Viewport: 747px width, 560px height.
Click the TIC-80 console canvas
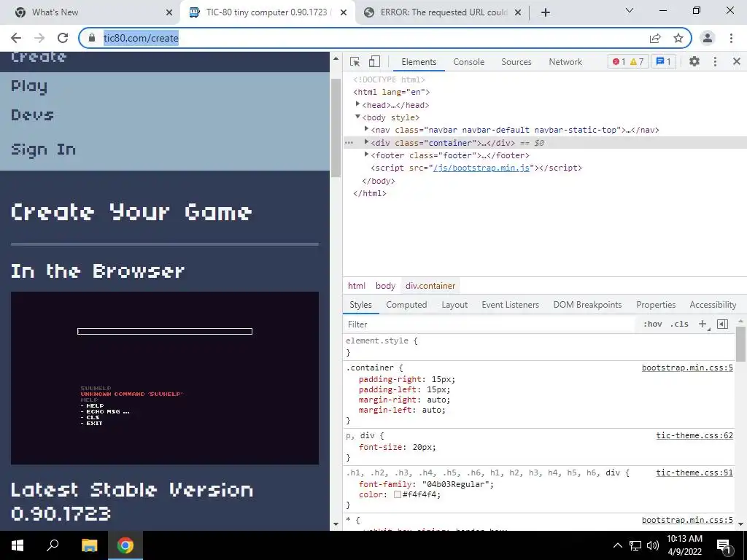[165, 378]
